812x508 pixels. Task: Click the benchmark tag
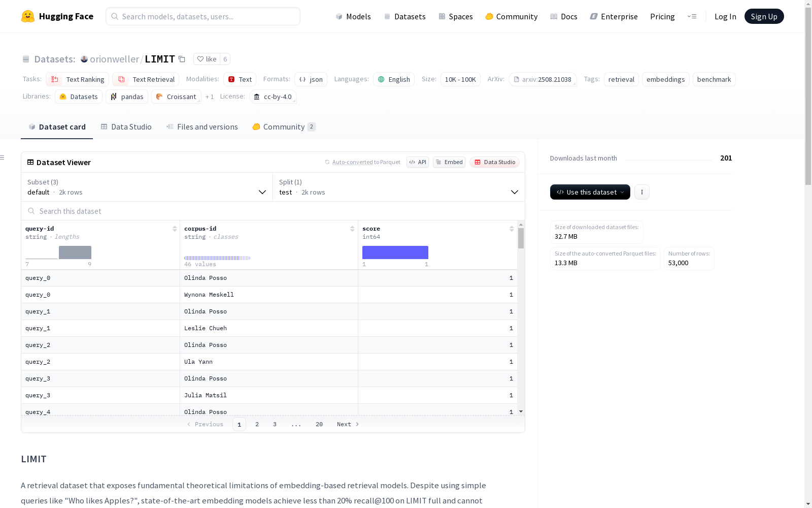click(714, 79)
